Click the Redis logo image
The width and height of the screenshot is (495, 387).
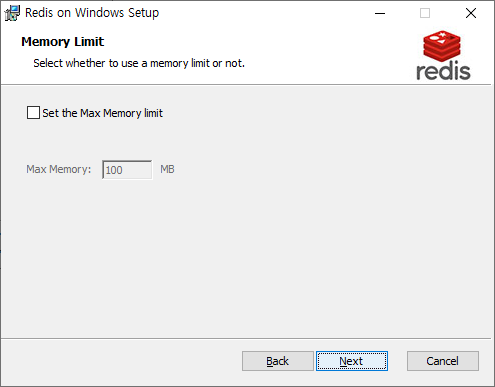tap(443, 56)
